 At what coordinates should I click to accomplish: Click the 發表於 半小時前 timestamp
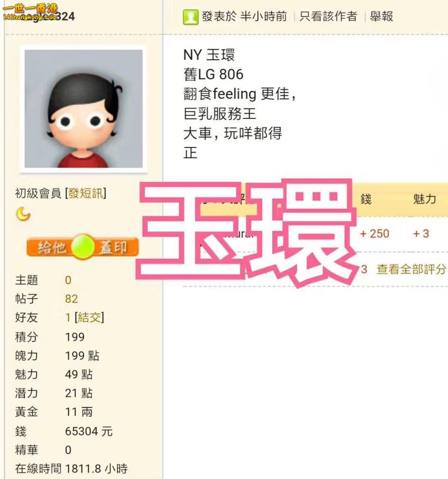tap(244, 16)
